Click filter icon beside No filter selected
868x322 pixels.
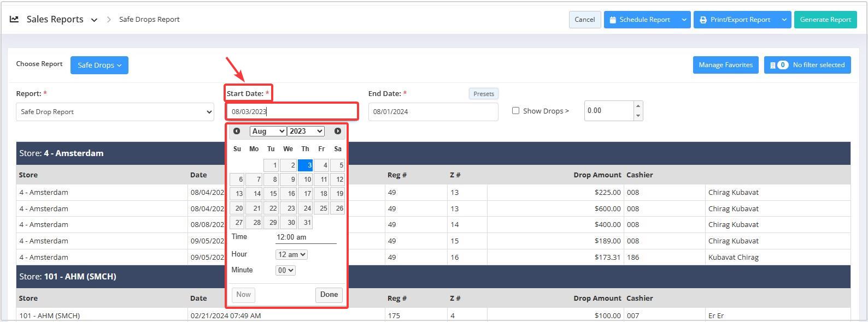pyautogui.click(x=772, y=65)
